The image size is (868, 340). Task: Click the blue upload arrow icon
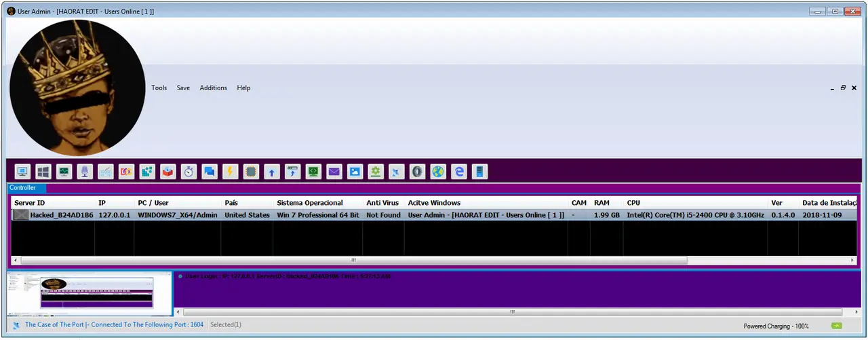[271, 172]
